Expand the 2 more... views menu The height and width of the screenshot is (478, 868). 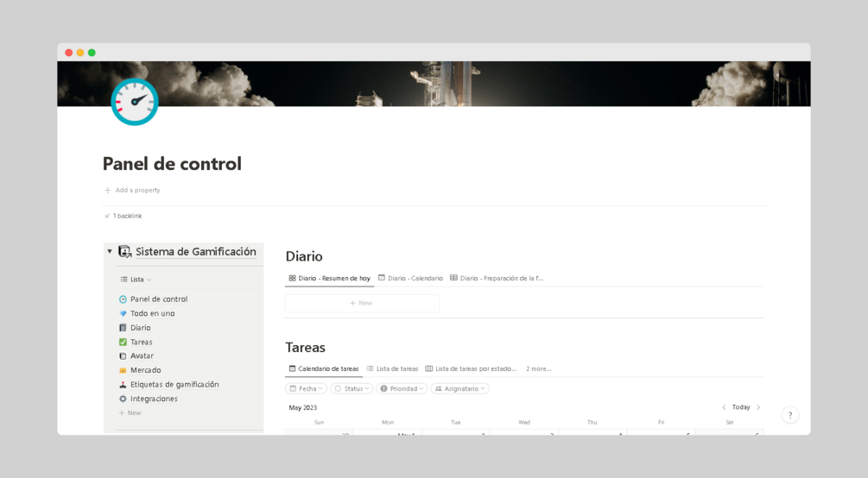tap(539, 369)
